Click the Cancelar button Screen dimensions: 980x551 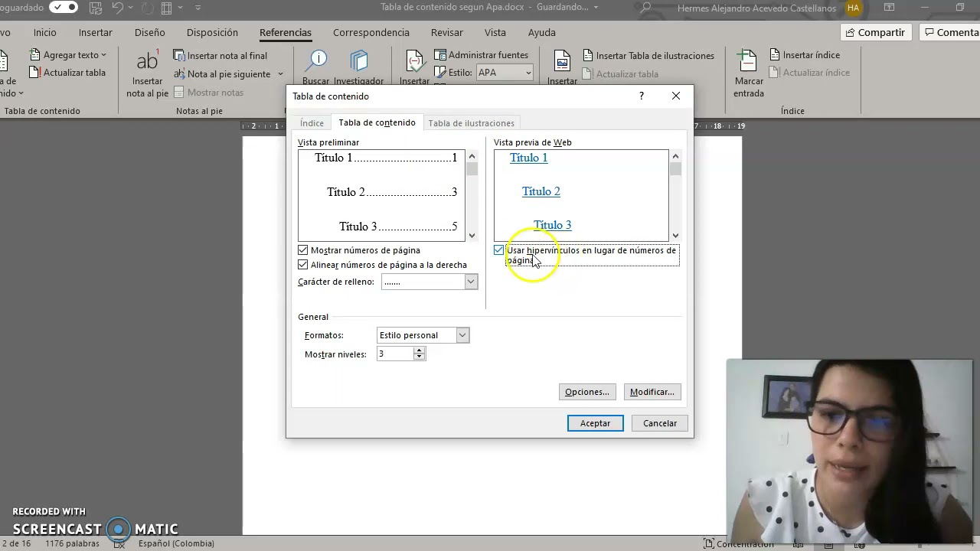(660, 423)
